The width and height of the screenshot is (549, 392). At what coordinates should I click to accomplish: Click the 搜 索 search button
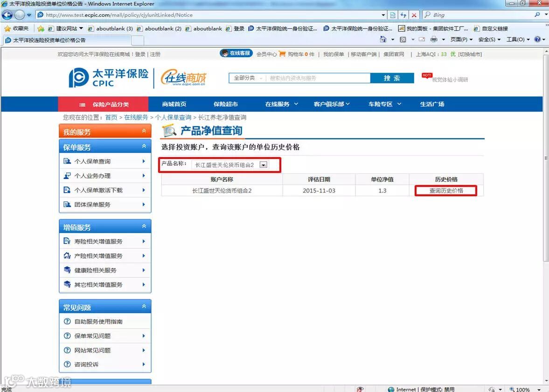point(392,78)
